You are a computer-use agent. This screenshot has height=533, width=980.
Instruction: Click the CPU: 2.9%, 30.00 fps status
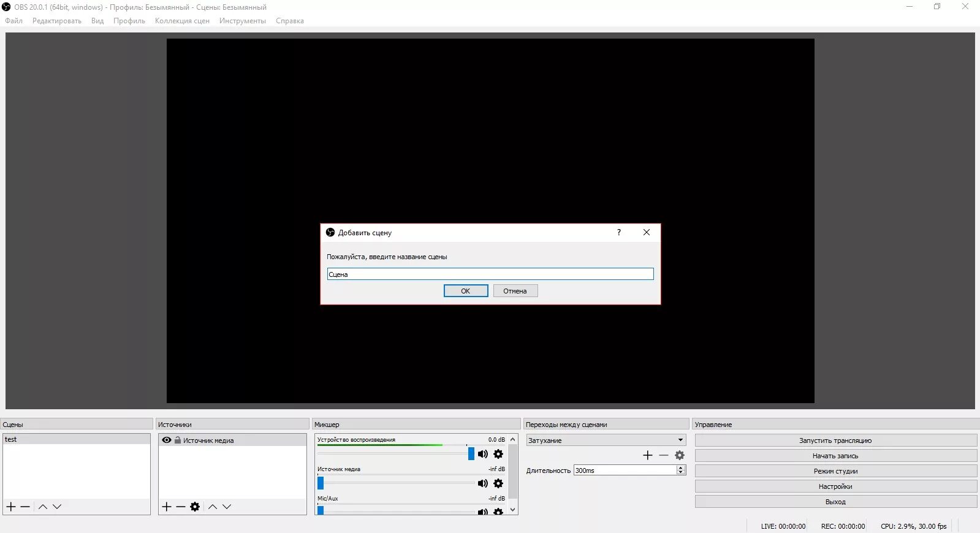coord(914,526)
